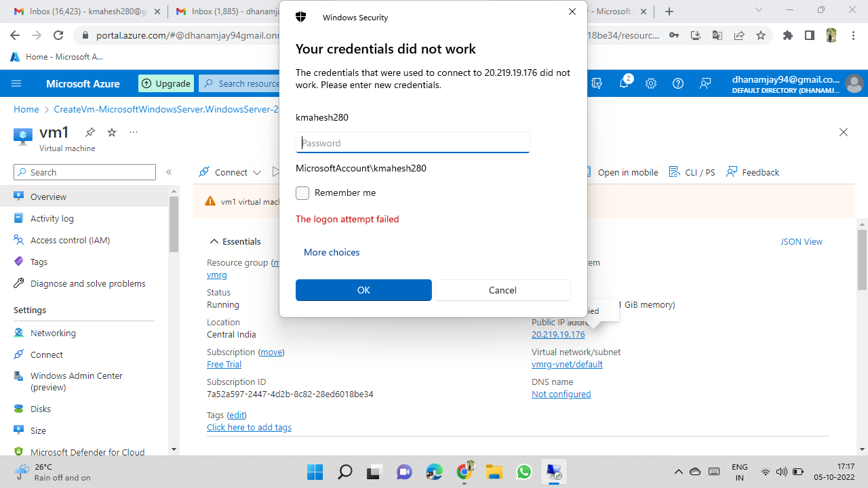The image size is (868, 488).
Task: Select Overview in the vm1 sidebar
Action: coord(50,197)
